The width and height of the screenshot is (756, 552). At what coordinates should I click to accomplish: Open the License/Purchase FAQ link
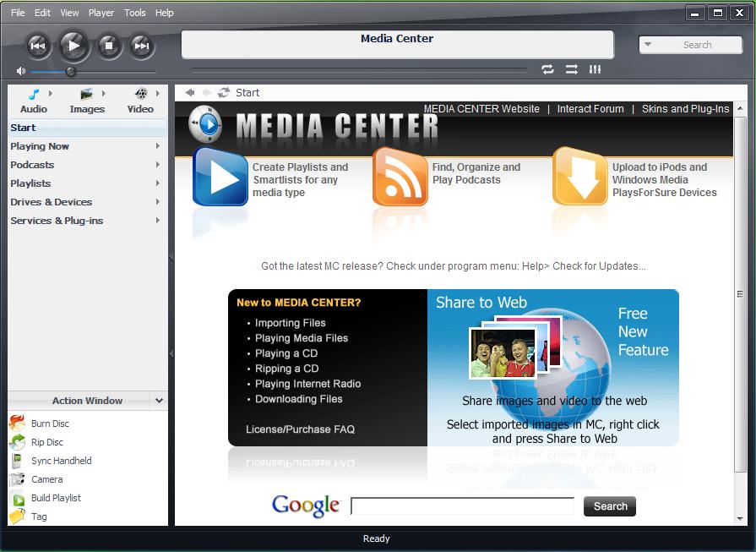tap(301, 429)
